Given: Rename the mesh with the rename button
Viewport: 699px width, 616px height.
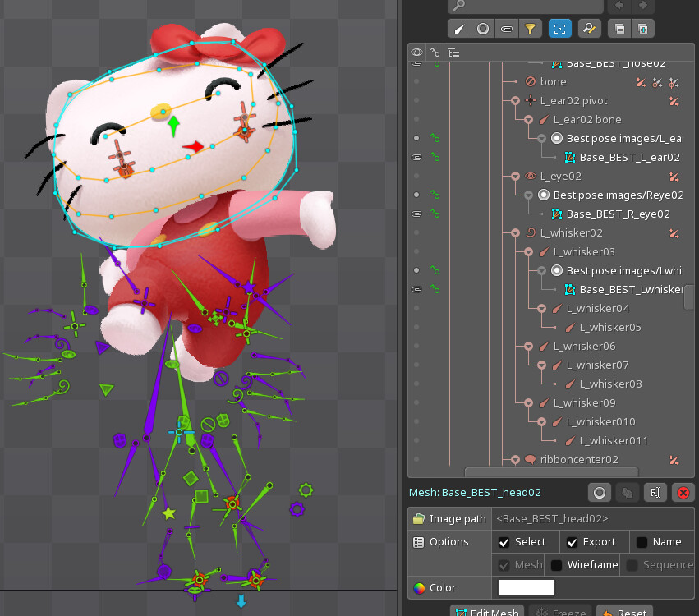Looking at the screenshot, I should tap(655, 493).
